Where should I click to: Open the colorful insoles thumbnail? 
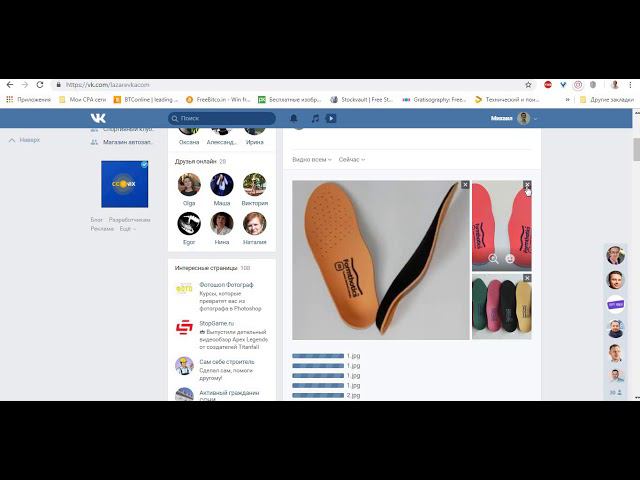point(502,307)
